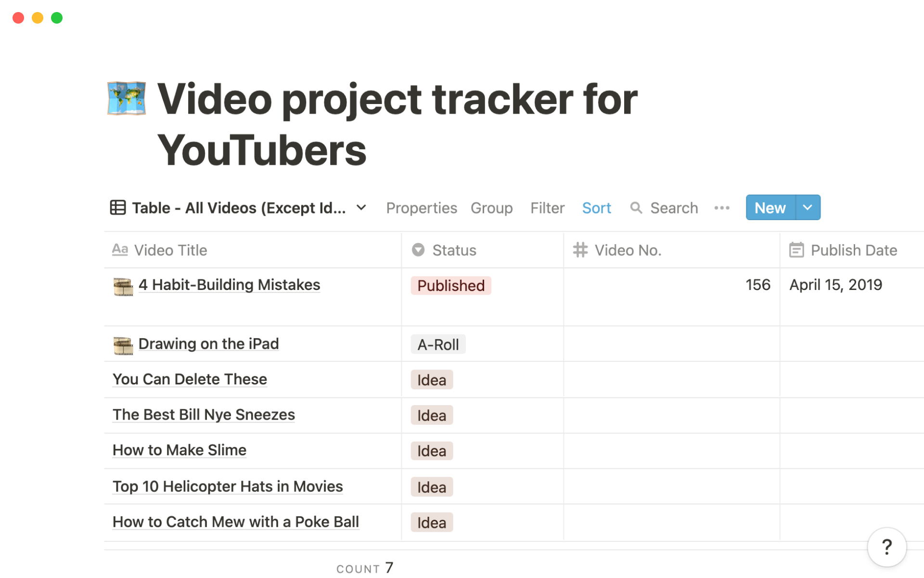Click the A-Roll status tag

pos(438,345)
